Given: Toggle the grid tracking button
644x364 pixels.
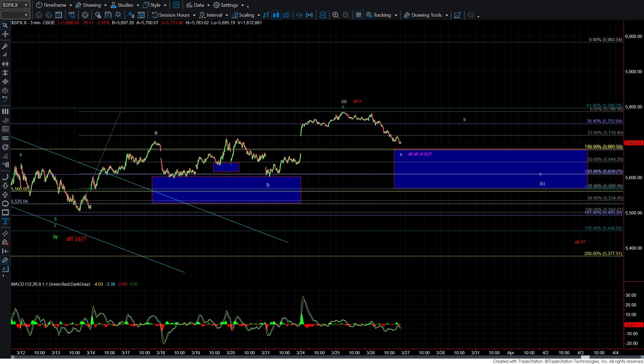Looking at the screenshot, I should (359, 15).
